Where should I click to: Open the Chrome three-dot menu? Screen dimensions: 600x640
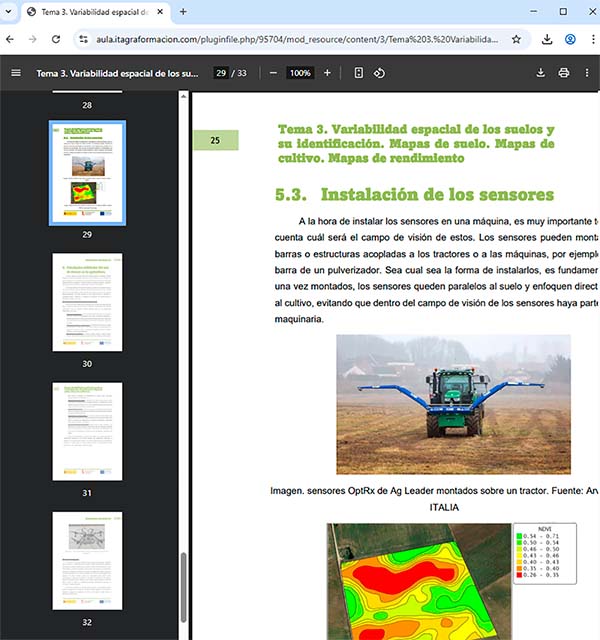pyautogui.click(x=590, y=39)
